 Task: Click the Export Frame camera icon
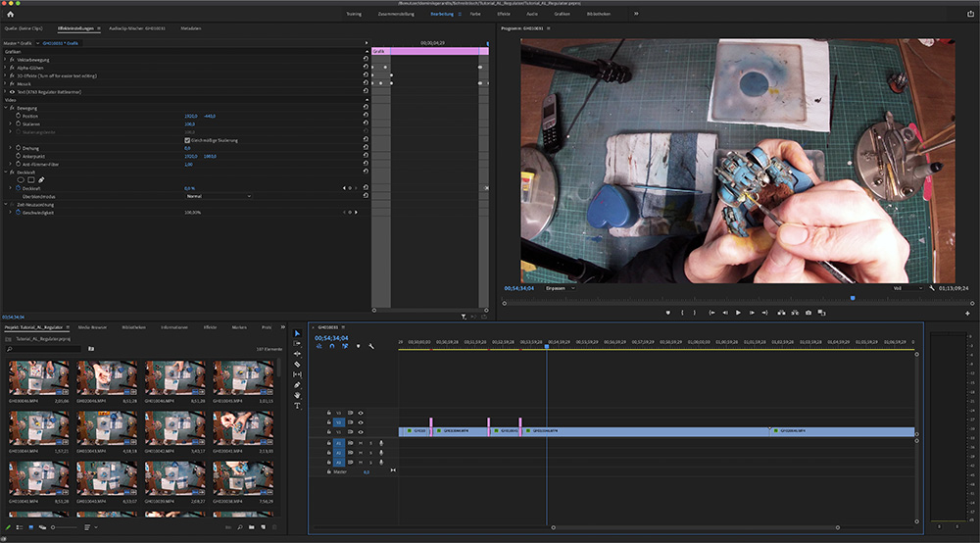[808, 313]
